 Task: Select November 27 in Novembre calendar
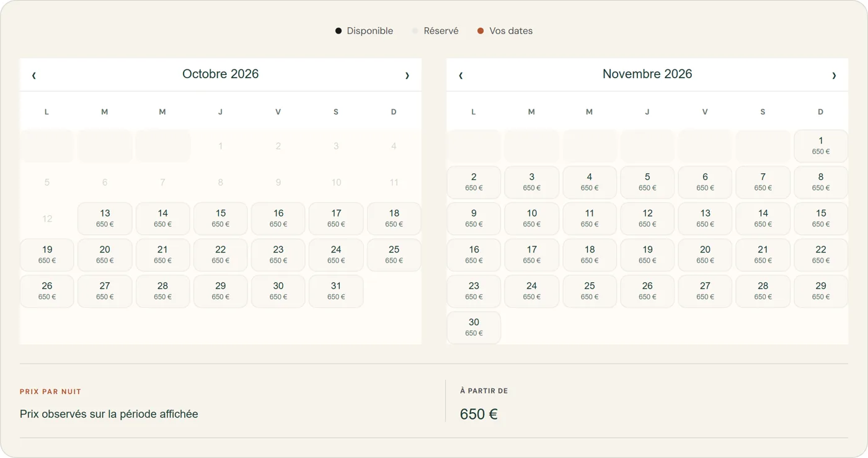(705, 291)
